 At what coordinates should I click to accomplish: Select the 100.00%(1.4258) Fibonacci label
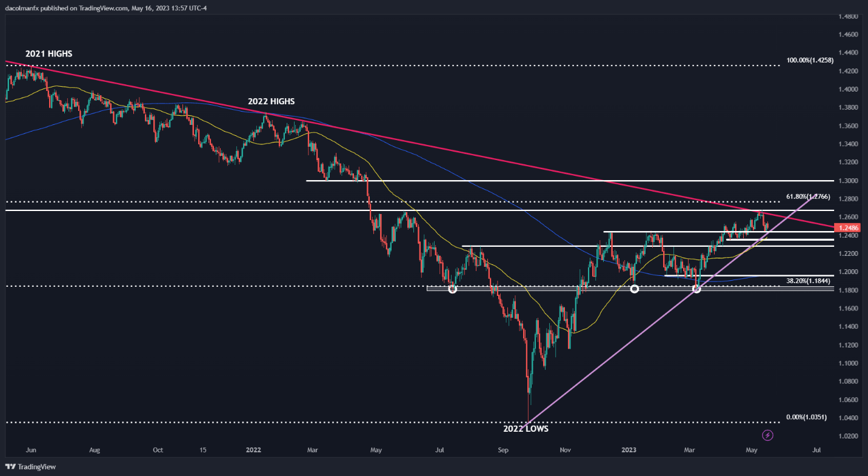pyautogui.click(x=810, y=61)
